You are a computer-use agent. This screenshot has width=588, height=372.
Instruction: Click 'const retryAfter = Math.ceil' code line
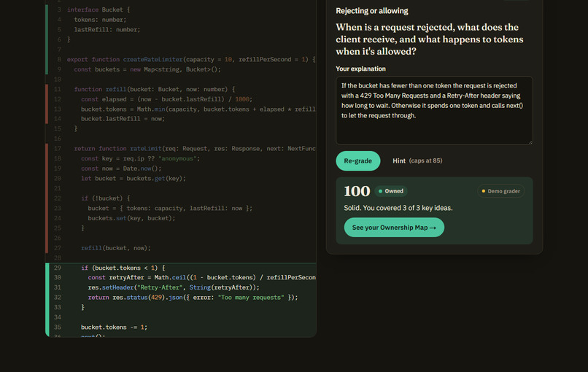(x=202, y=277)
